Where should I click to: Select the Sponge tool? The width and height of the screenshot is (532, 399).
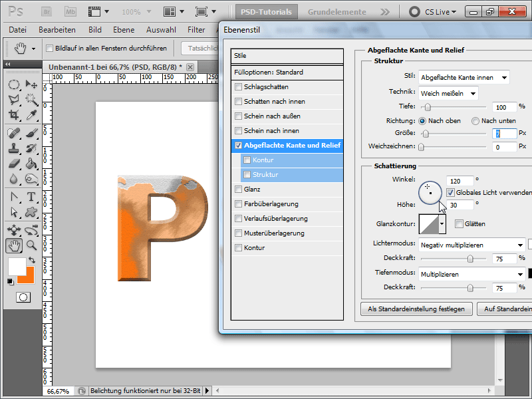pyautogui.click(x=31, y=179)
